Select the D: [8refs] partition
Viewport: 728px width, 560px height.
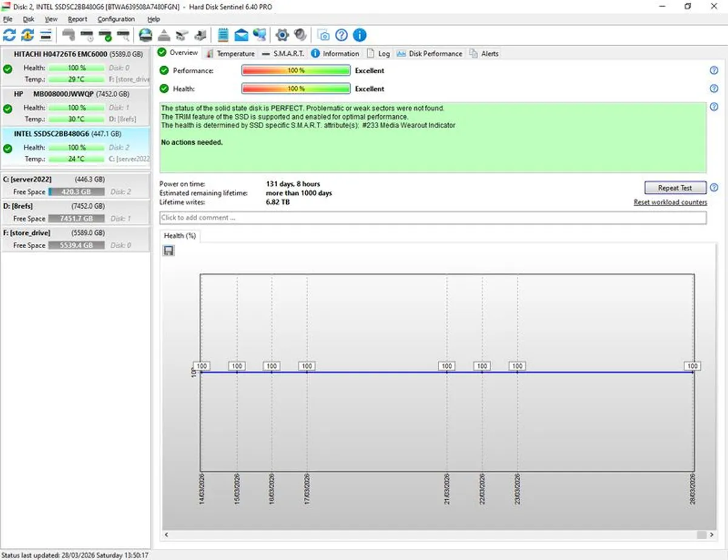(x=75, y=212)
